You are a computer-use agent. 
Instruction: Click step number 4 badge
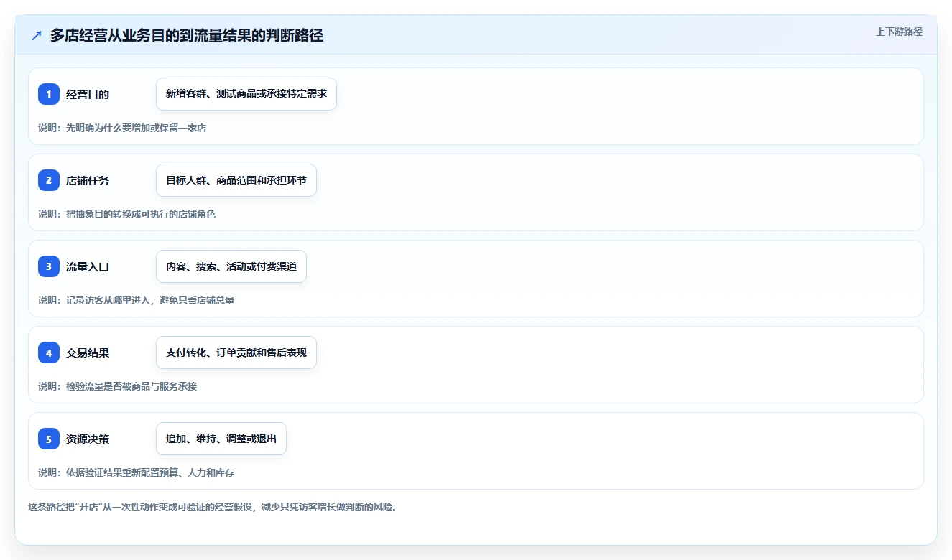point(49,353)
